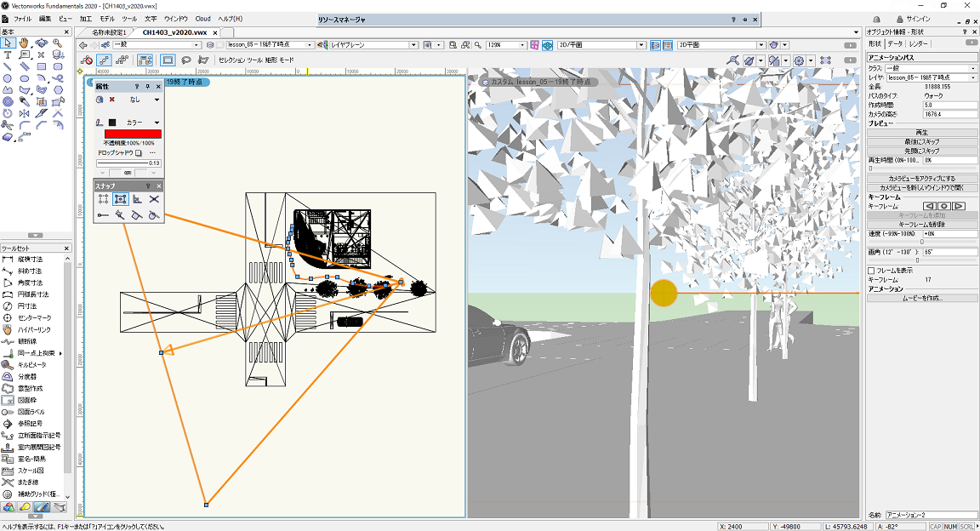Select the Circle tool

coord(8,78)
